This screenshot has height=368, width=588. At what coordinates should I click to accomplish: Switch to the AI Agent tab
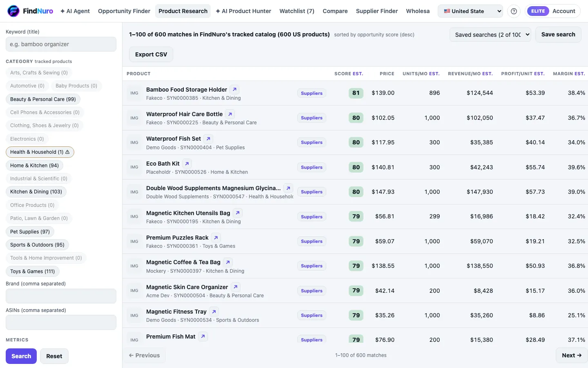pyautogui.click(x=75, y=11)
